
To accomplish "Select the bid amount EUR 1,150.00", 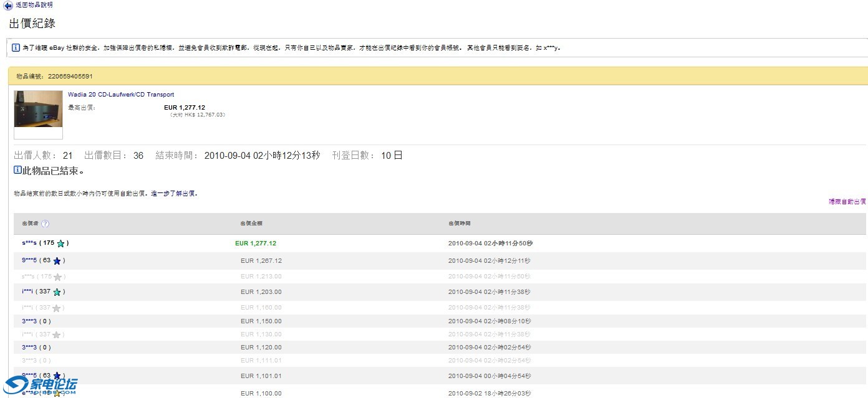I will pyautogui.click(x=261, y=321).
